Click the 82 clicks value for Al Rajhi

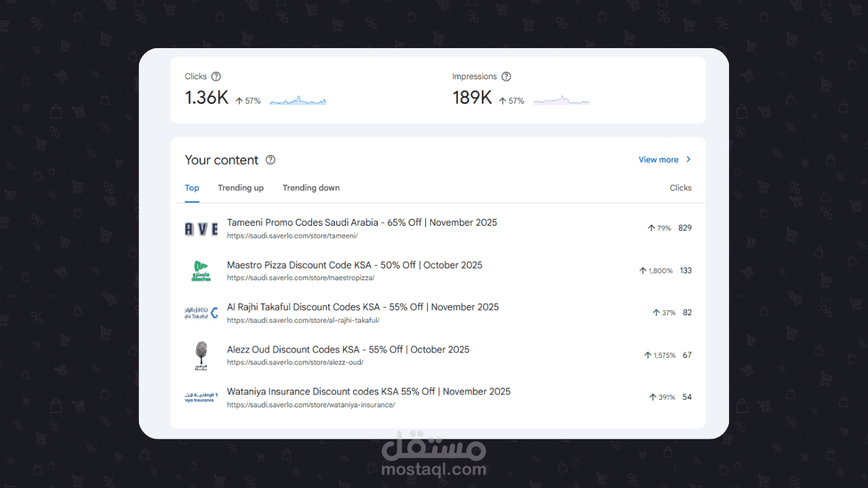coord(688,312)
